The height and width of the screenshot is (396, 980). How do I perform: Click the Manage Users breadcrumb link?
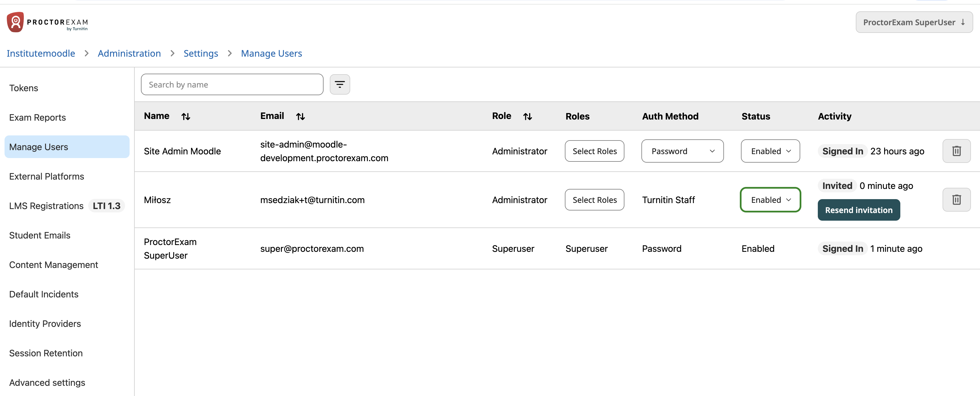click(271, 54)
